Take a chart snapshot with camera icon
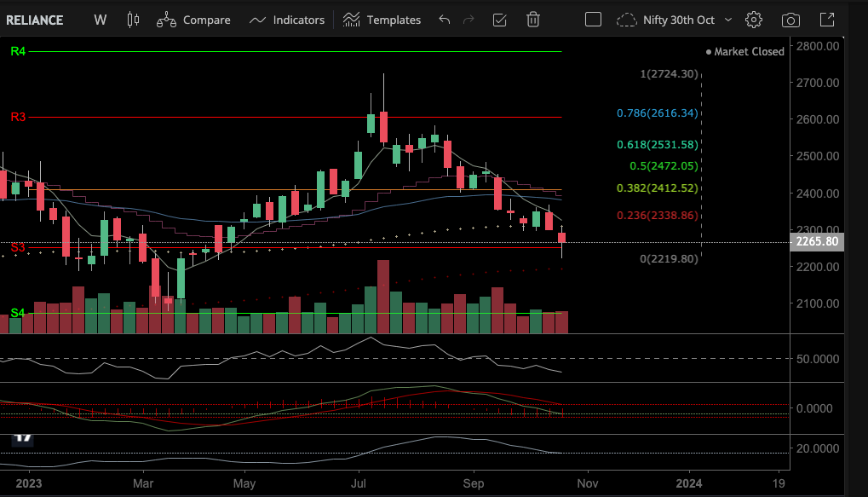The image size is (868, 497). [x=790, y=20]
